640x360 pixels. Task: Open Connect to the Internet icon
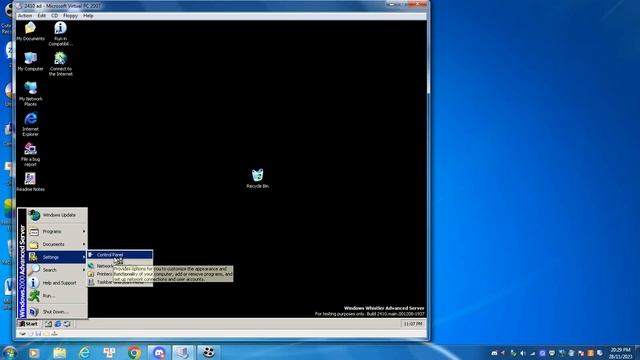point(60,64)
